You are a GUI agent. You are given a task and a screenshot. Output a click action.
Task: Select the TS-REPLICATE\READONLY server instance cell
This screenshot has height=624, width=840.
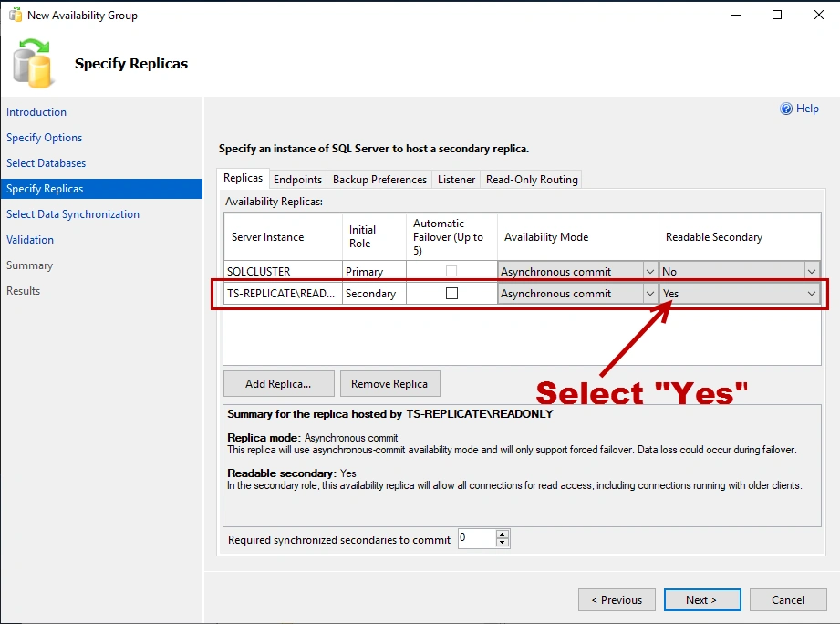[283, 294]
